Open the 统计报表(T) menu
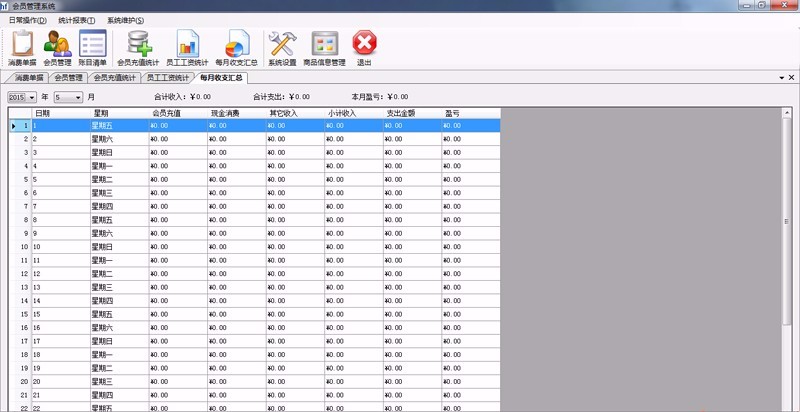Screen dimensions: 800x412 click(x=77, y=20)
